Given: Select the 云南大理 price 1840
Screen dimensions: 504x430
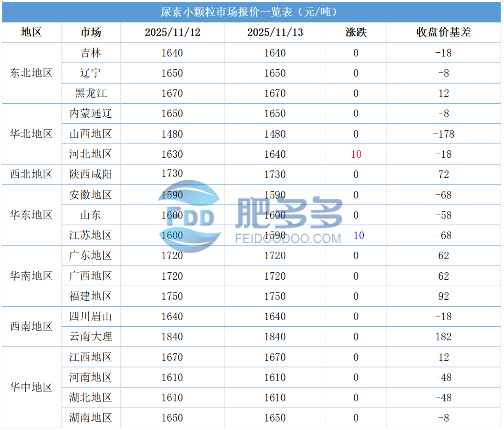Looking at the screenshot, I should [x=173, y=337].
